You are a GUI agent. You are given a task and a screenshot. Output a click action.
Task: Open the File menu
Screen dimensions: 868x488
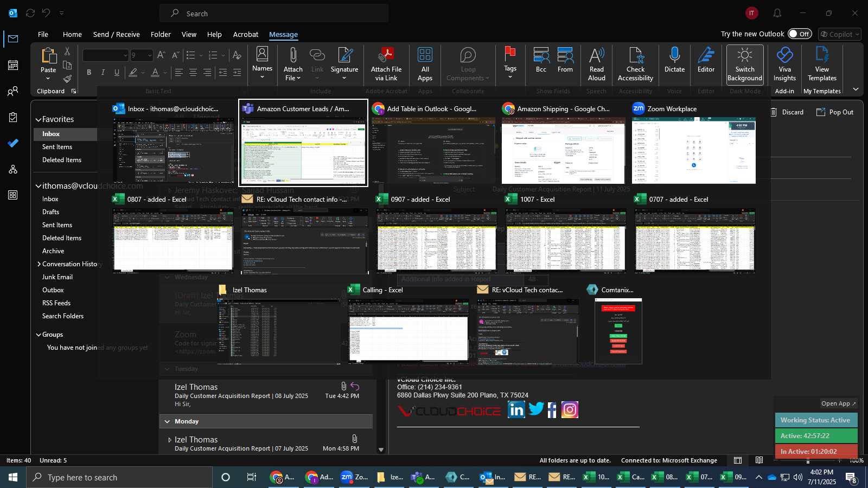pyautogui.click(x=43, y=34)
